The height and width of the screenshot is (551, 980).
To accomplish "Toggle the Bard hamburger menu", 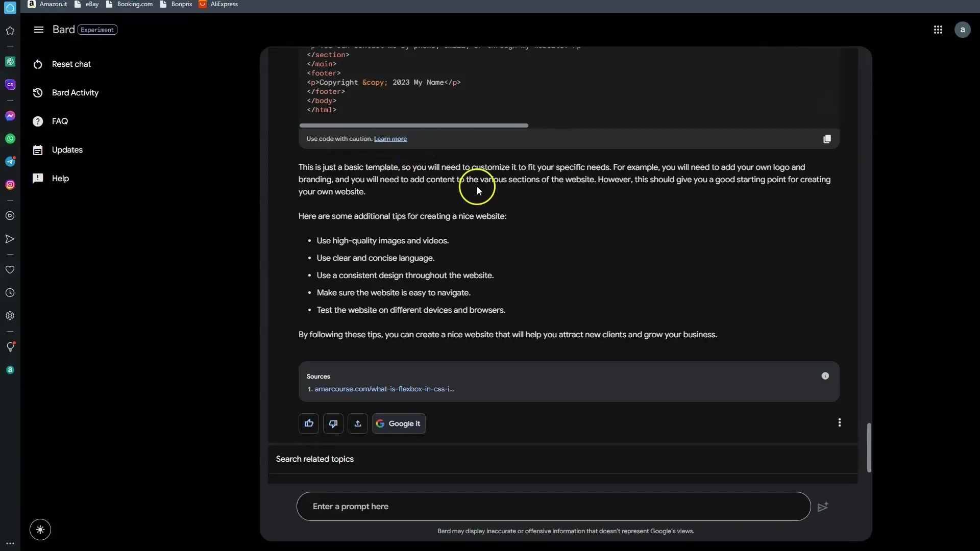I will 38,30.
